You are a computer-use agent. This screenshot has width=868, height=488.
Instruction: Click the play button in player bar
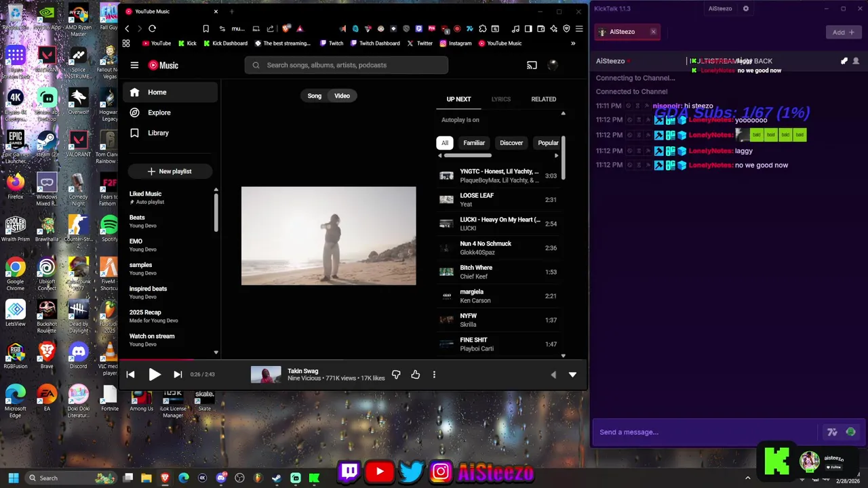[155, 374]
